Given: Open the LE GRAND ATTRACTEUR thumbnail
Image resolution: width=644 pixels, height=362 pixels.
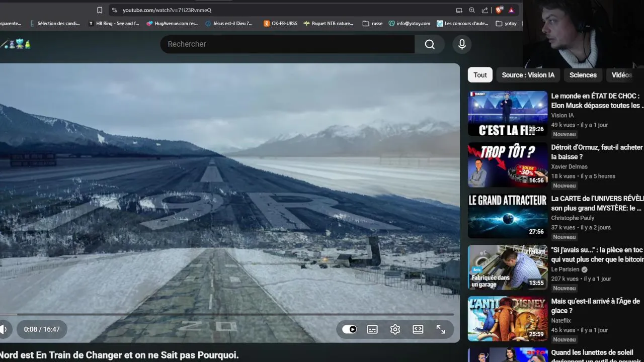Looking at the screenshot, I should click(x=508, y=216).
